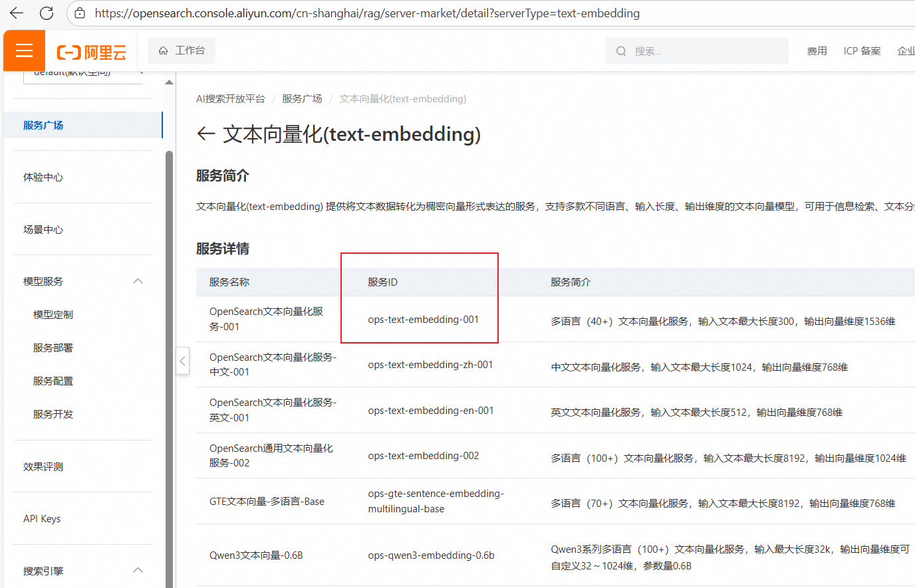Click the sidebar vertical scrollbar
This screenshot has width=915, height=588.
(x=169, y=369)
